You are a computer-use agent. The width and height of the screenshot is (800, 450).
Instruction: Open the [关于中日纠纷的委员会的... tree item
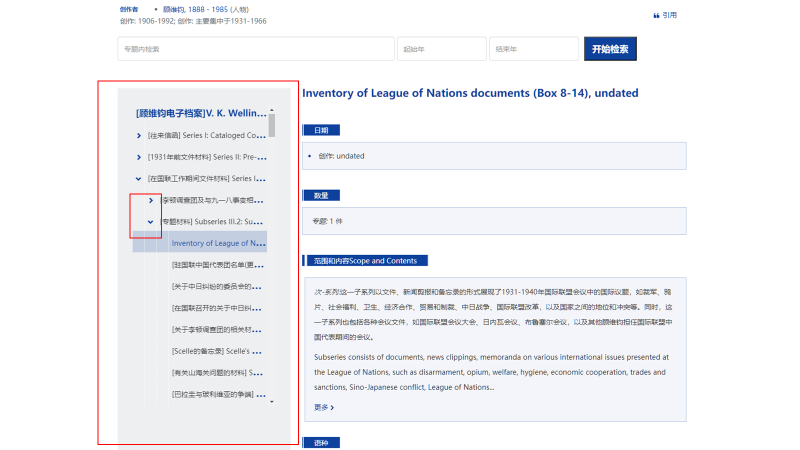coord(217,287)
